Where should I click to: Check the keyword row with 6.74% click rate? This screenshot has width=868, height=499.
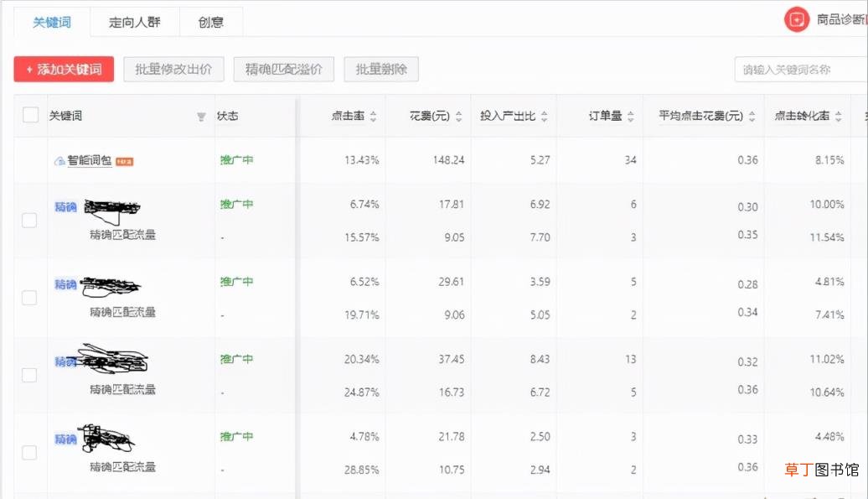click(29, 221)
